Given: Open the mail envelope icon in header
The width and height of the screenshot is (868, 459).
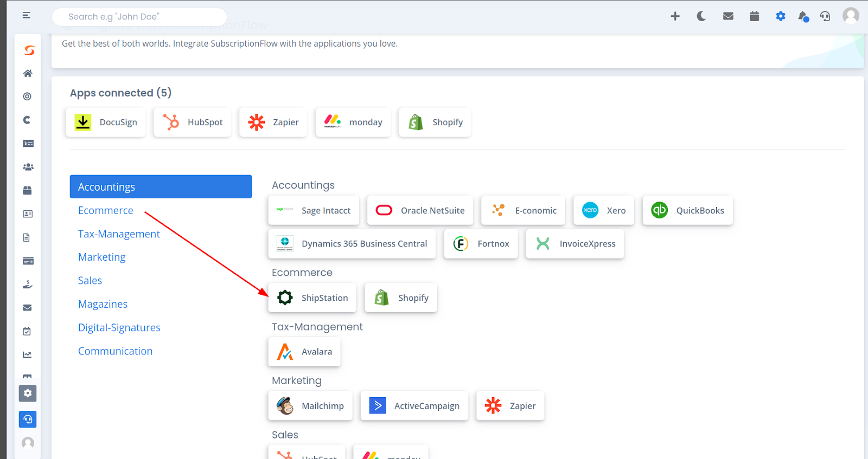Looking at the screenshot, I should [728, 16].
